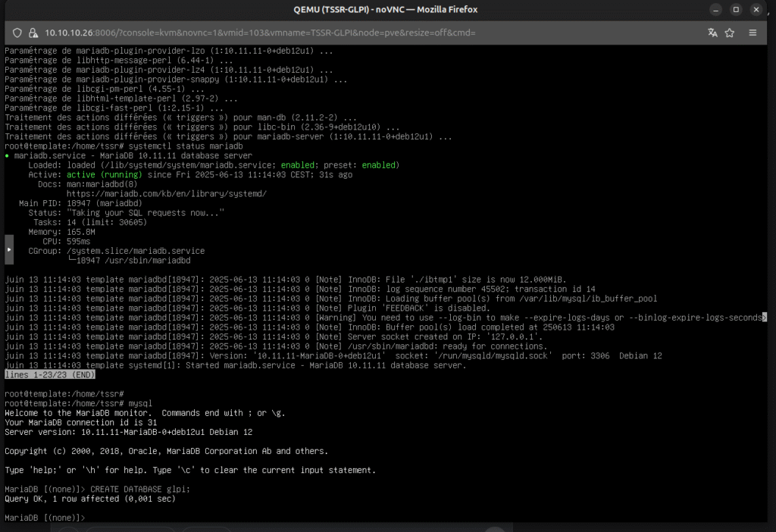Show site connection info via lock icon

pyautogui.click(x=33, y=33)
